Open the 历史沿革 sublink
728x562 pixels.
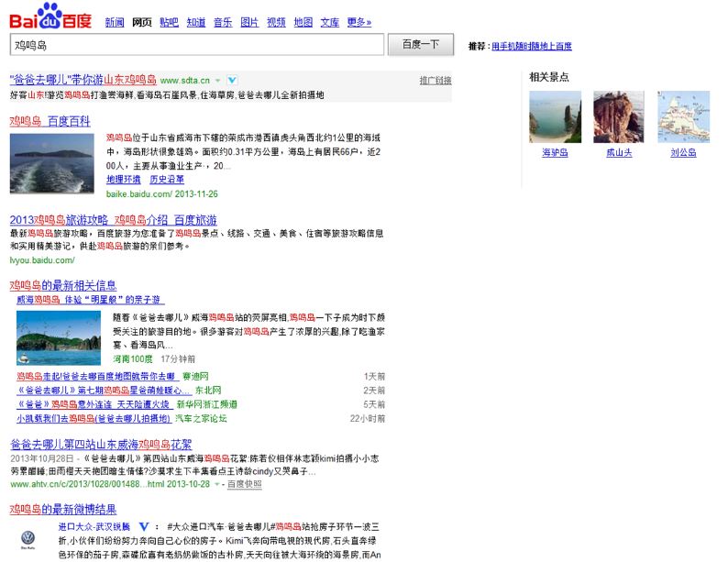pyautogui.click(x=167, y=179)
